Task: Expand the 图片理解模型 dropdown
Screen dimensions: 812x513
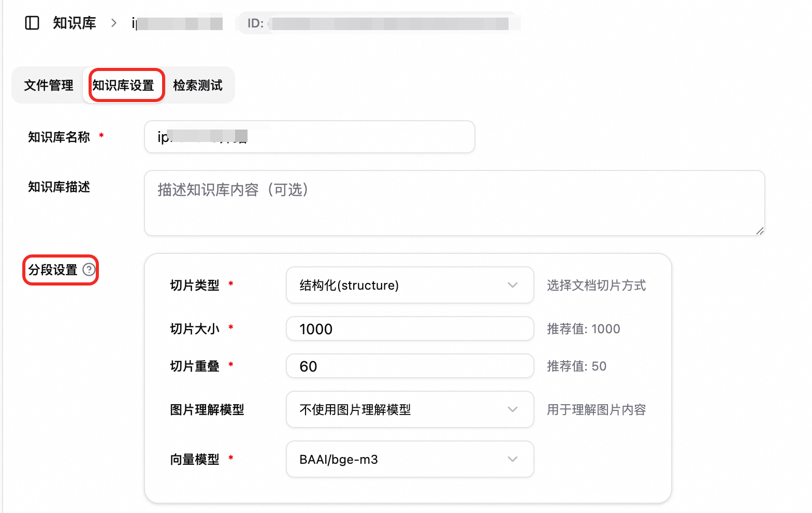Action: pos(410,409)
